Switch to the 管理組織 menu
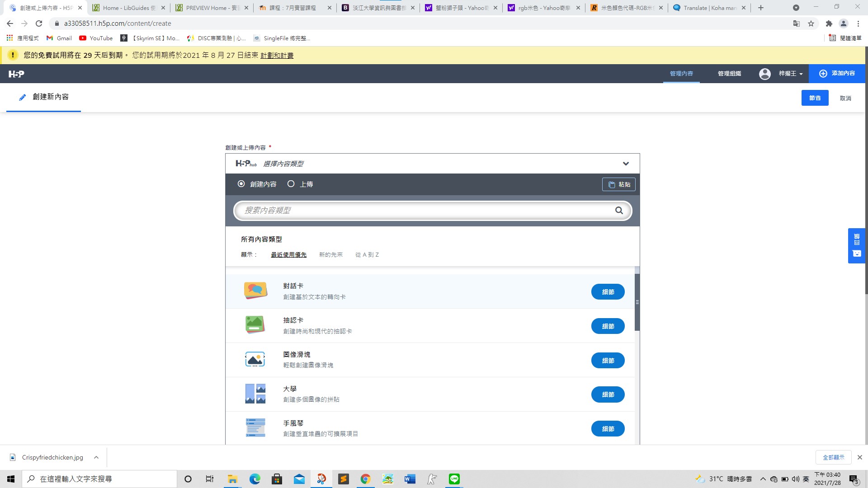Viewport: 868px width, 488px height. tap(729, 74)
